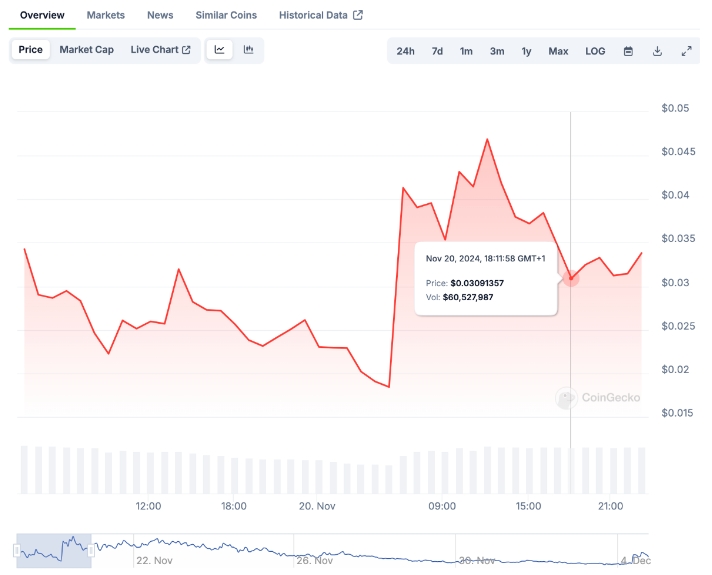Click the 26. Nov label in navigator

coord(315,560)
